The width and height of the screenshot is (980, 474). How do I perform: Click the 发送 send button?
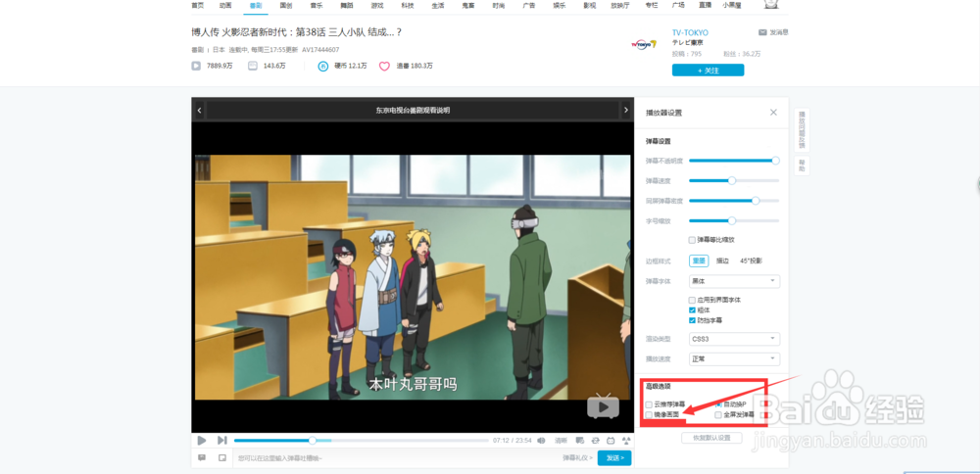614,457
